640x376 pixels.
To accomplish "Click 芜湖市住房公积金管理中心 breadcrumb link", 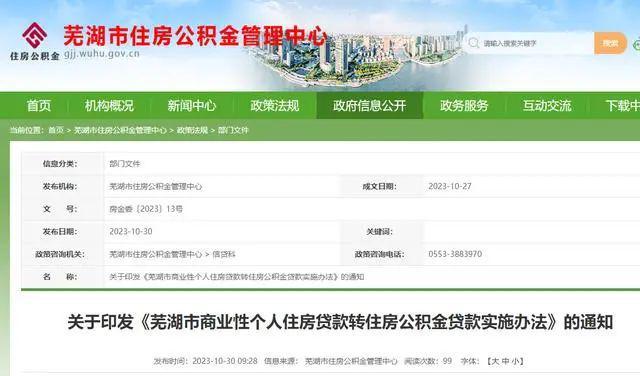I will 120,130.
